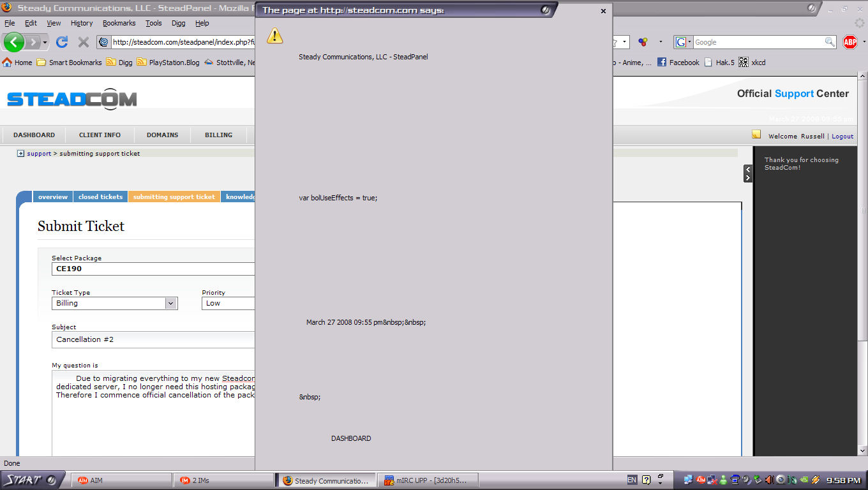Open the Help menu
Viewport: 868px width, 490px height.
coord(202,23)
